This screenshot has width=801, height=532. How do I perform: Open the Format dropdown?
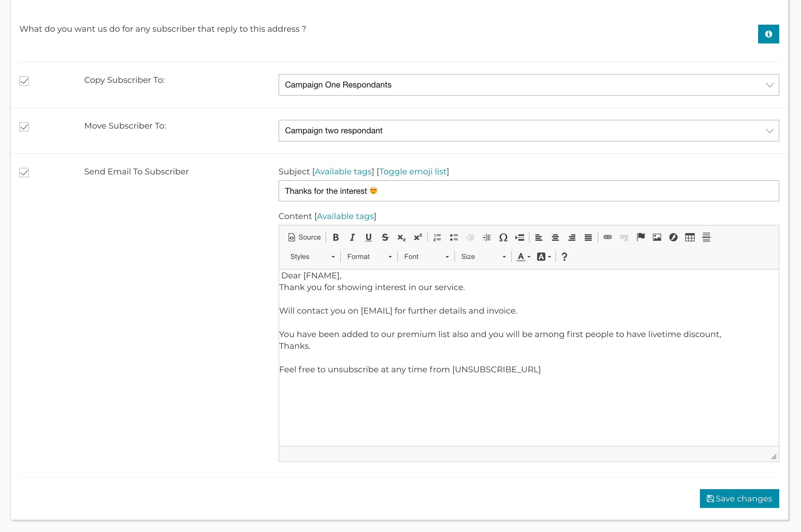click(x=369, y=257)
